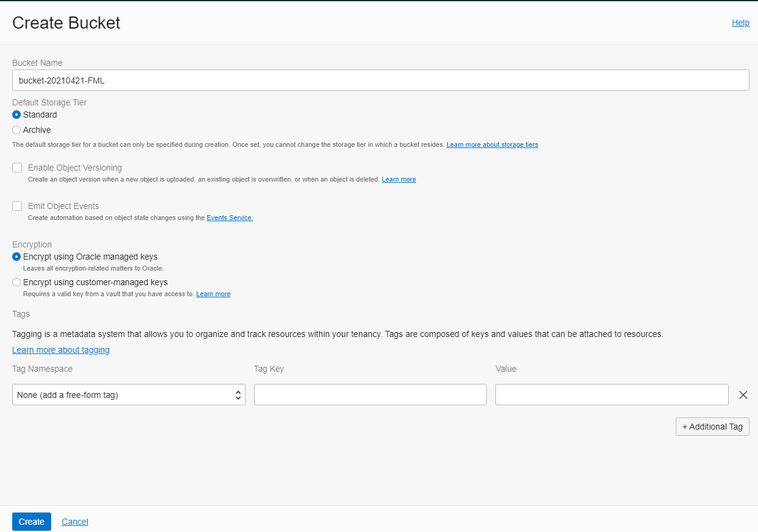Open Learn more about storage tiers
Viewport: 758px width, 532px height.
pos(492,144)
